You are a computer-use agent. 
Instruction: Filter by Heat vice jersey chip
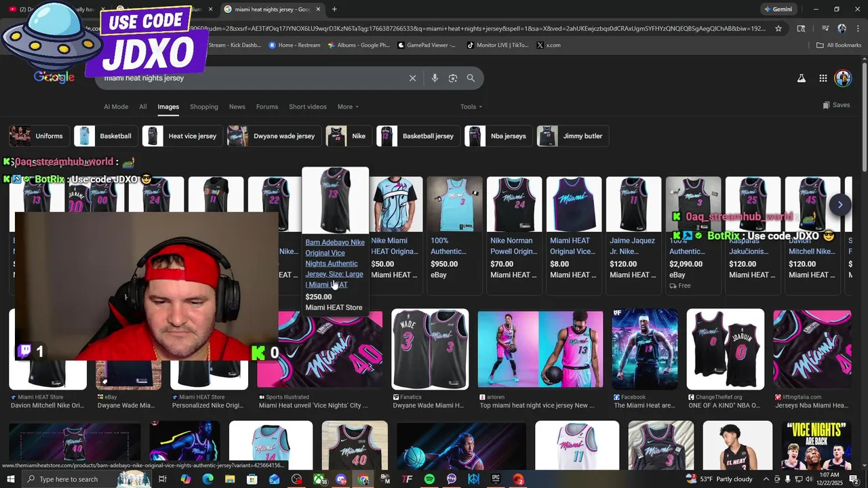click(182, 136)
